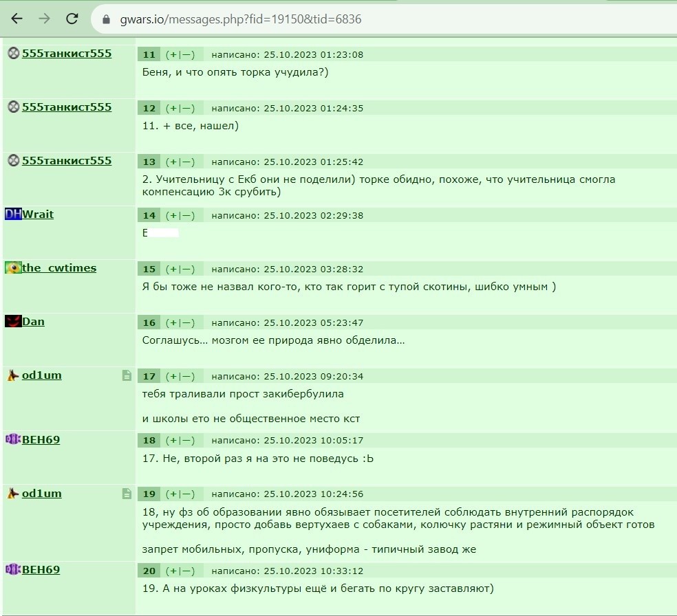The image size is (677, 616).
Task: Click the syndicate icon beside 555танкист555 in post 11
Action: [14, 53]
